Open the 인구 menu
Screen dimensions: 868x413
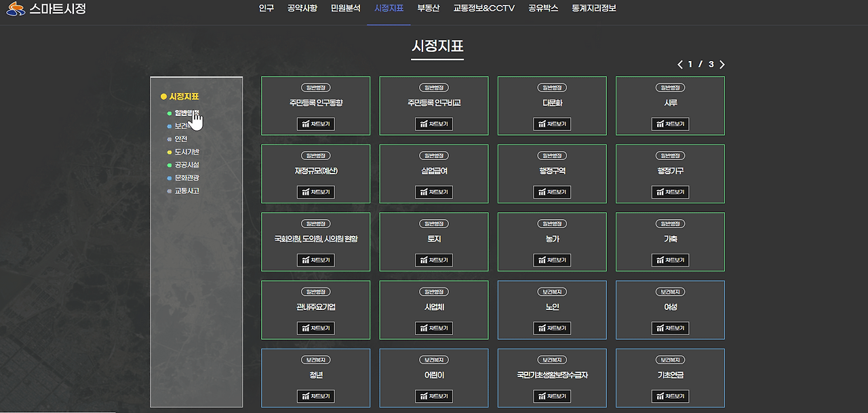(267, 8)
